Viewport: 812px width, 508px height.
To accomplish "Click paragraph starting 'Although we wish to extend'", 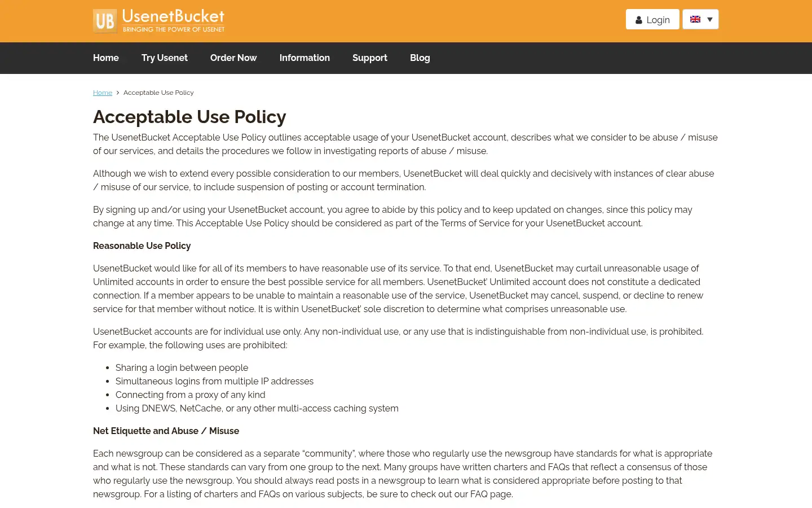I will tap(404, 180).
